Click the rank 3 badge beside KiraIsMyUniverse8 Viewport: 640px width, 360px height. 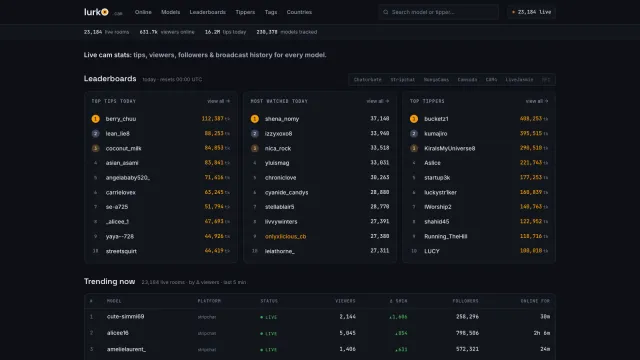(414, 148)
